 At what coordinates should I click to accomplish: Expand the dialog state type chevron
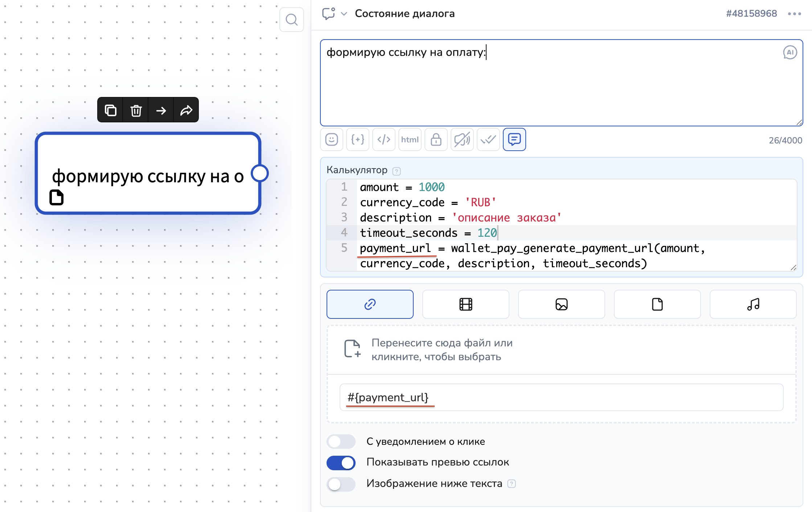pos(344,14)
